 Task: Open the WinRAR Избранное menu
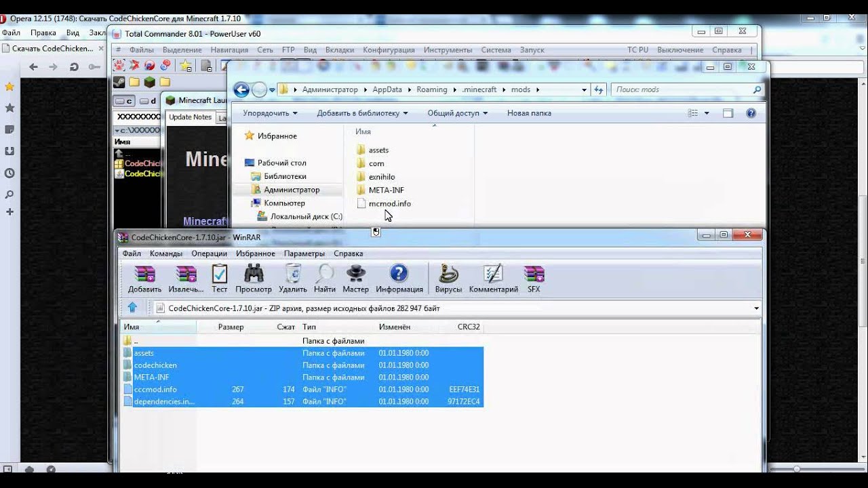point(256,253)
